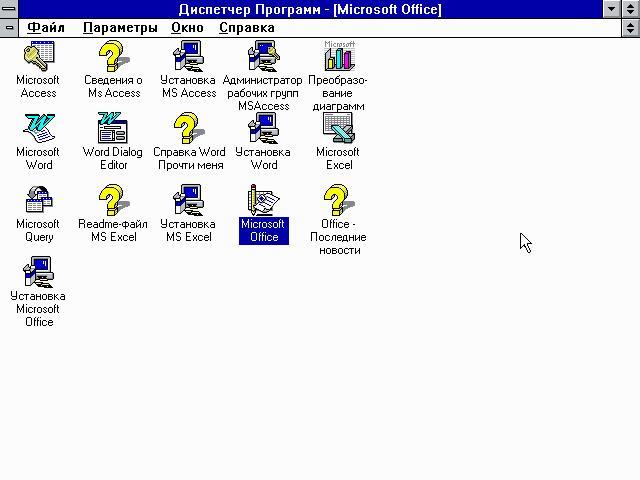This screenshot has height=480, width=640.
Task: Select the Word Dialog Editor icon
Action: point(113,128)
